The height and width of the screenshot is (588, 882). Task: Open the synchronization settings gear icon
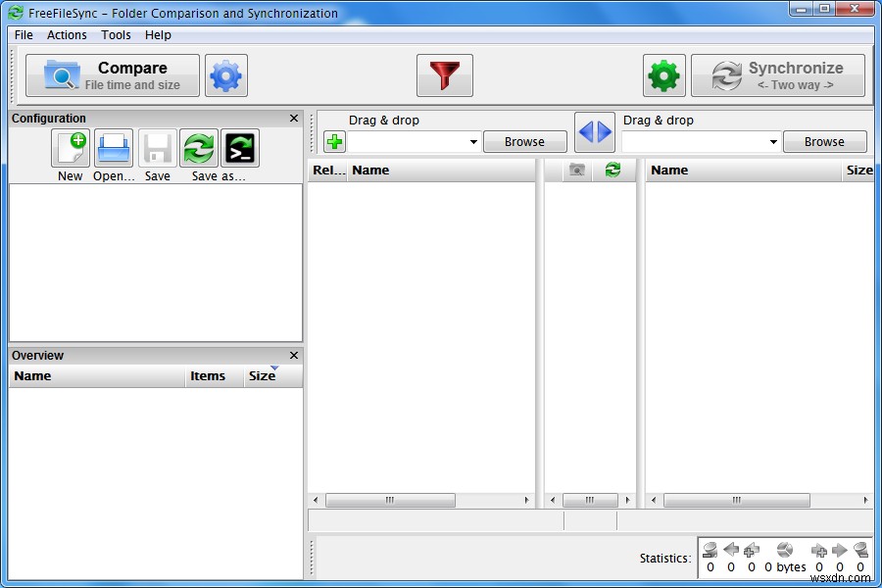tap(663, 75)
